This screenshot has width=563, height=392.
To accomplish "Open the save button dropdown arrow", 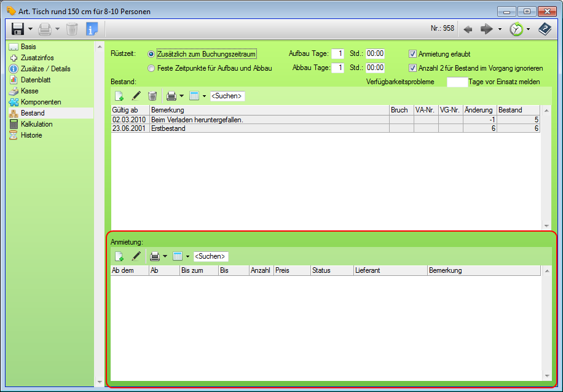I will pos(30,29).
